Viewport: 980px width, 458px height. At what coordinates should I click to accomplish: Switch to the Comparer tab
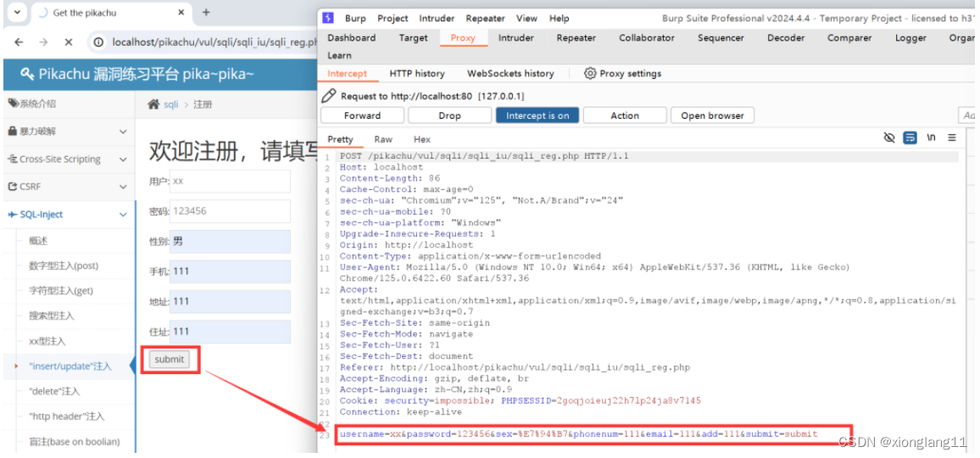pyautogui.click(x=849, y=38)
